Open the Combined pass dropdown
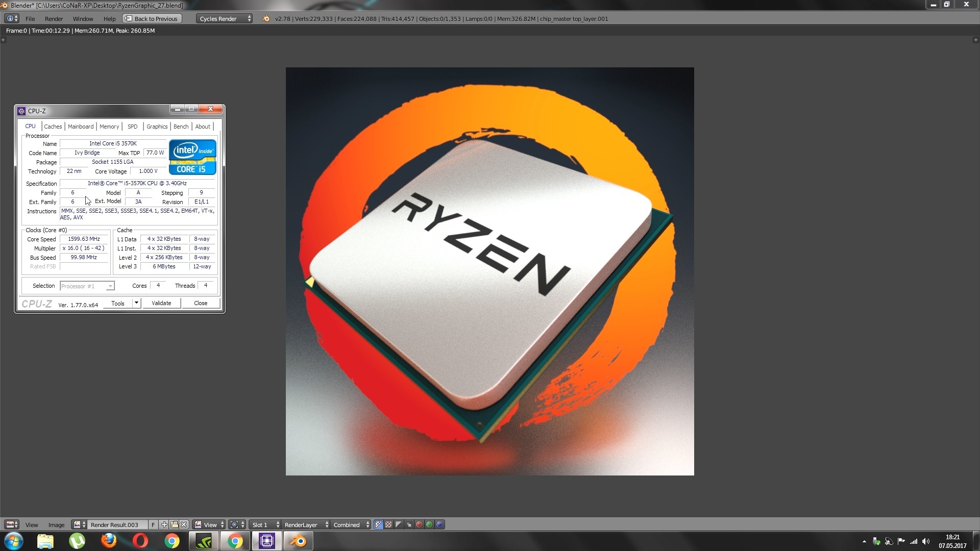Viewport: 980px width, 551px height. [351, 524]
